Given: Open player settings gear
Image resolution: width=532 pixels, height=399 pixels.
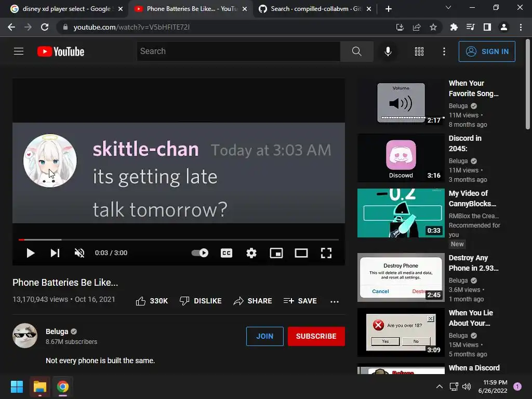Looking at the screenshot, I should [251, 253].
